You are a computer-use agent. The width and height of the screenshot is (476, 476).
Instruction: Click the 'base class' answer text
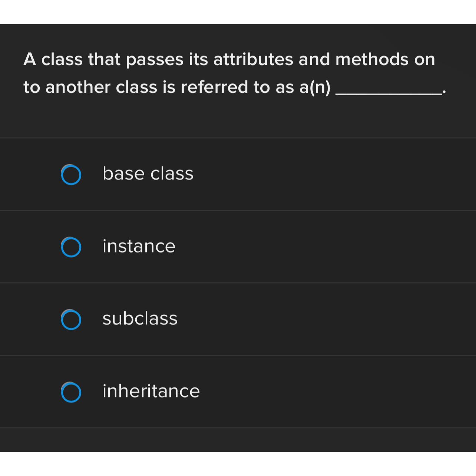(148, 173)
